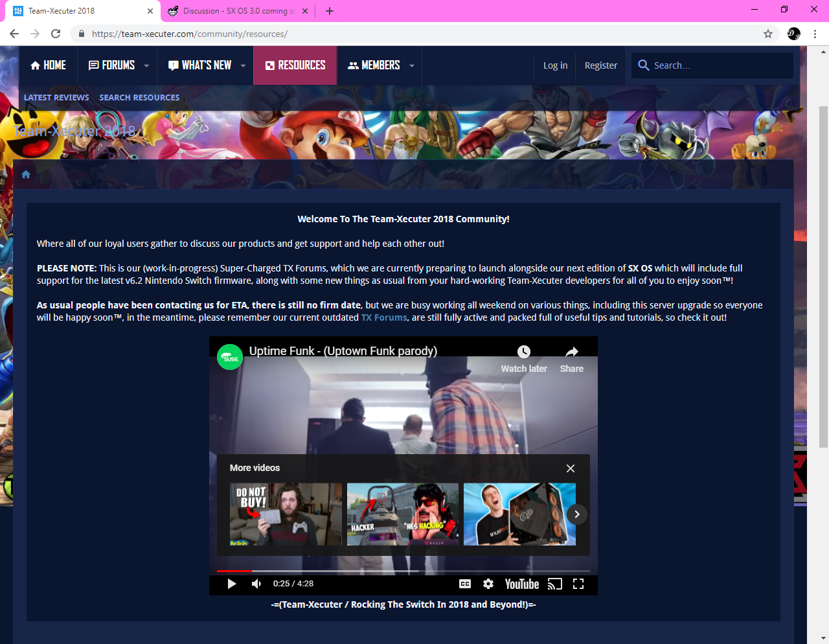The image size is (829, 644).
Task: Click the Log in link
Action: coord(556,65)
